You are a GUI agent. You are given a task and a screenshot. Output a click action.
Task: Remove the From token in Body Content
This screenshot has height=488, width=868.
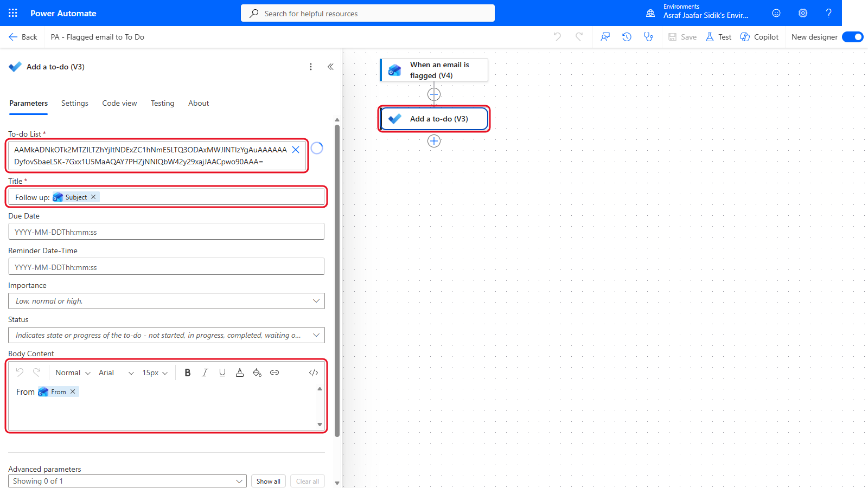tap(73, 391)
